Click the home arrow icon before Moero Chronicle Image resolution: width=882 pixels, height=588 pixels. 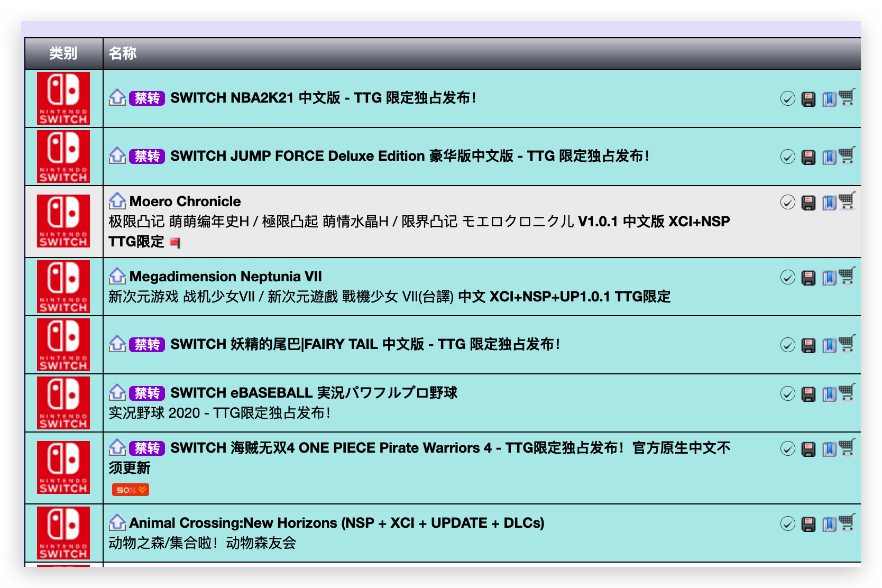tap(117, 201)
